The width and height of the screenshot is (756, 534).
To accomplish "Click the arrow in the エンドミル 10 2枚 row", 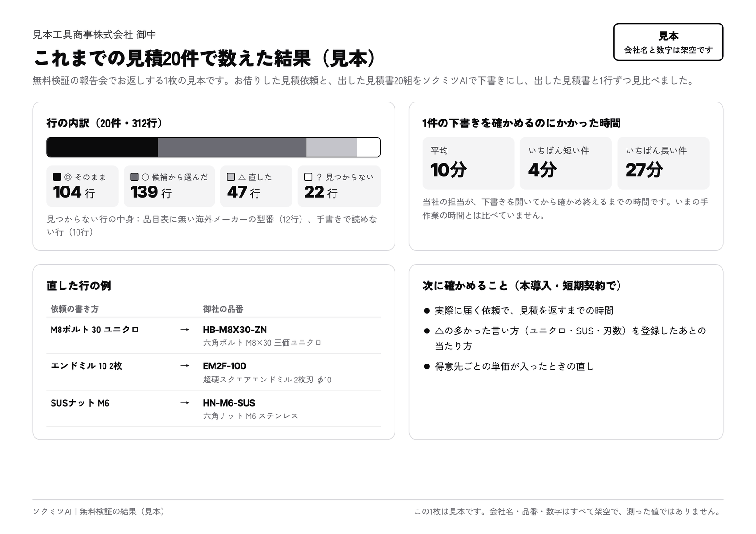I will 185,366.
